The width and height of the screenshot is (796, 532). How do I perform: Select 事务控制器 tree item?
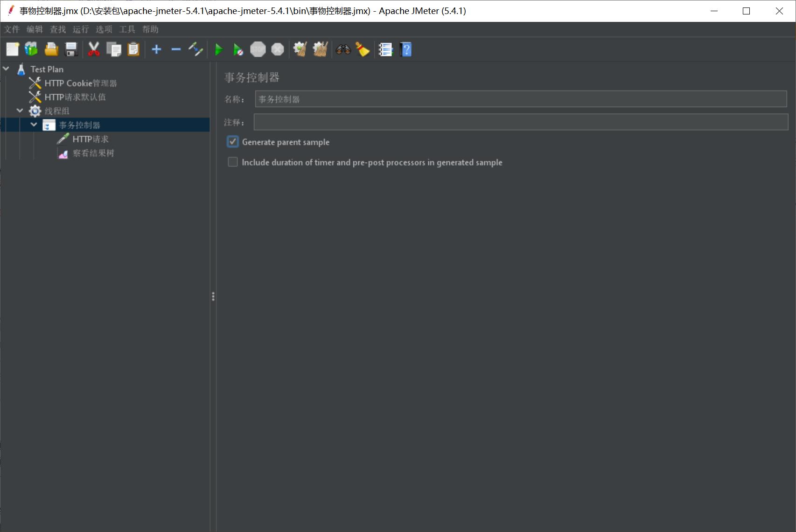pyautogui.click(x=79, y=125)
